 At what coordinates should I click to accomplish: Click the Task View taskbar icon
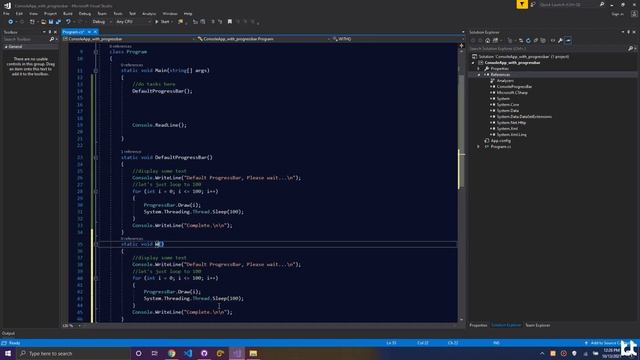155,353
